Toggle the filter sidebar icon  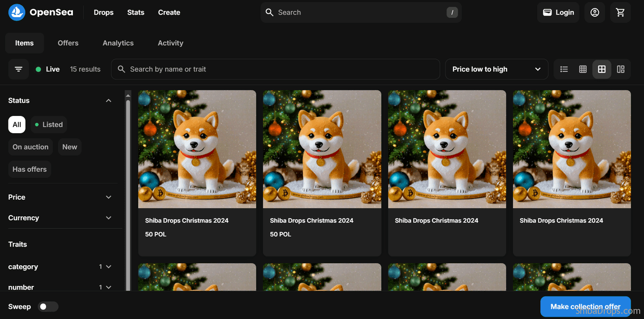[x=19, y=69]
